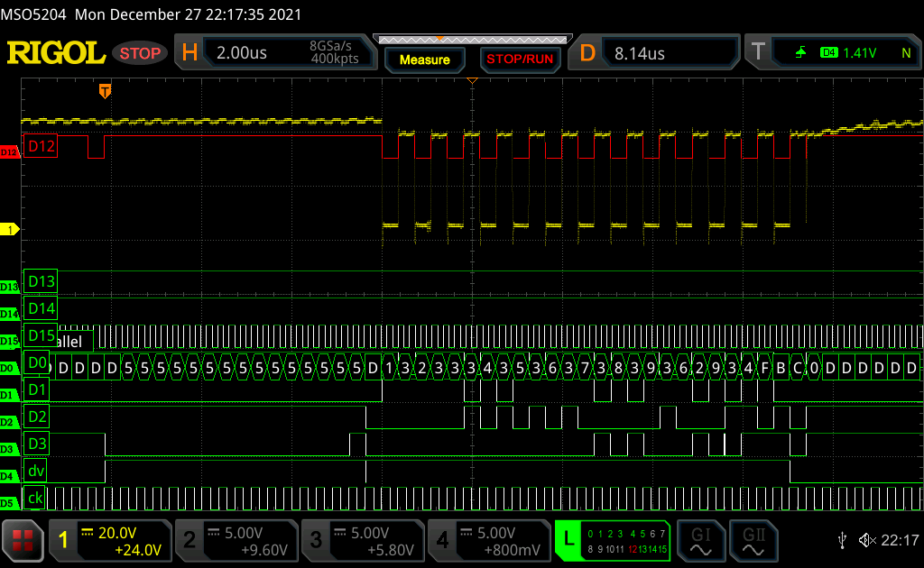Click the orange trigger point triangle at top center
Image resolution: width=924 pixels, height=568 pixels.
pyautogui.click(x=472, y=80)
